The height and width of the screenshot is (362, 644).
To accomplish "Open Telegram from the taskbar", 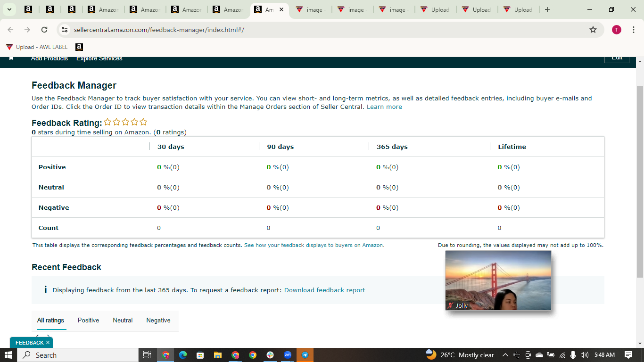I will (x=305, y=355).
